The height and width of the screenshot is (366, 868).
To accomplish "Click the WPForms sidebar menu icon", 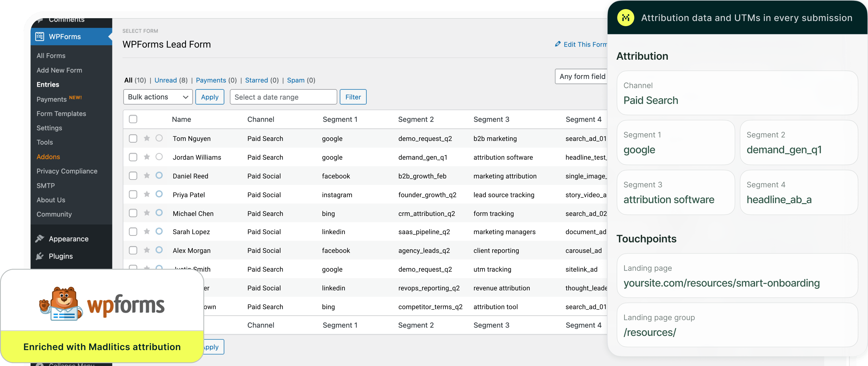I will click(40, 36).
